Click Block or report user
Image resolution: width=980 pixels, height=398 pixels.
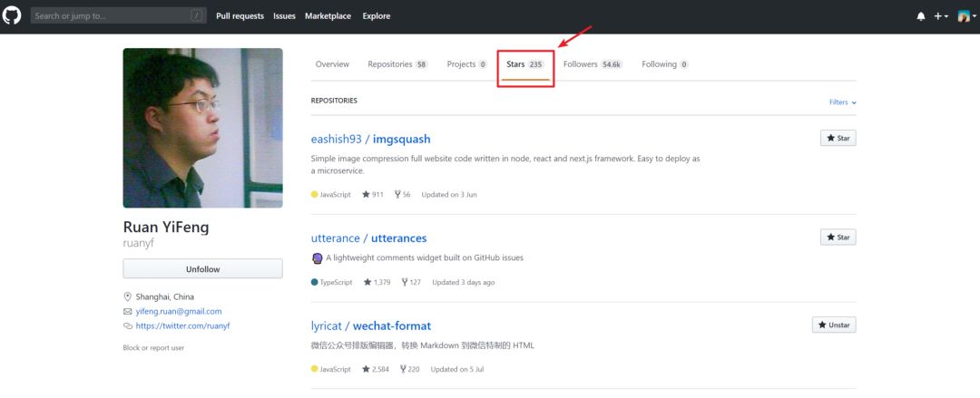(153, 348)
